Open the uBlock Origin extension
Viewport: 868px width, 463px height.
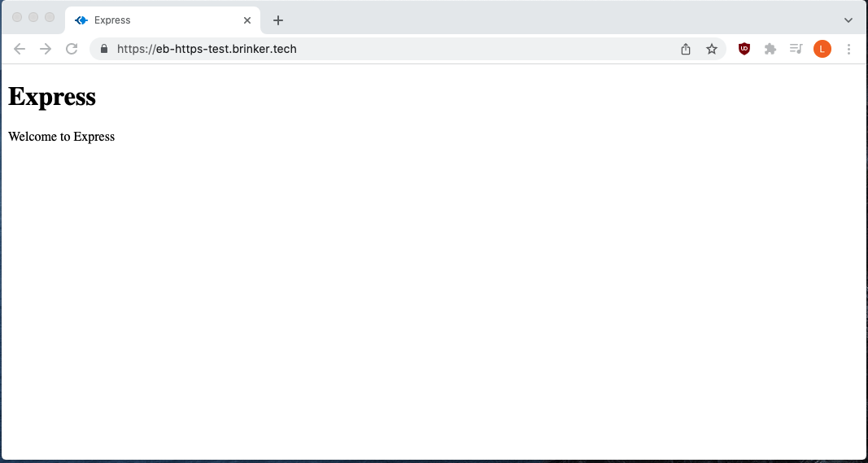744,49
